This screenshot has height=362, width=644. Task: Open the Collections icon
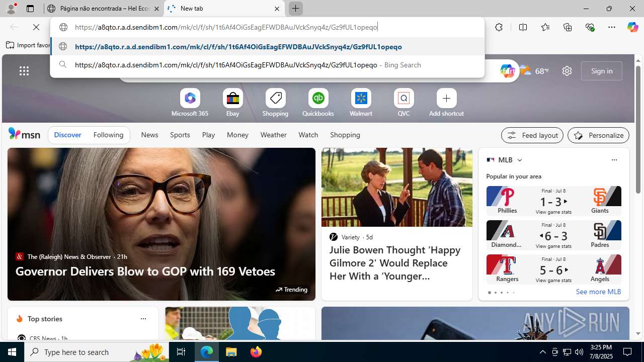568,27
